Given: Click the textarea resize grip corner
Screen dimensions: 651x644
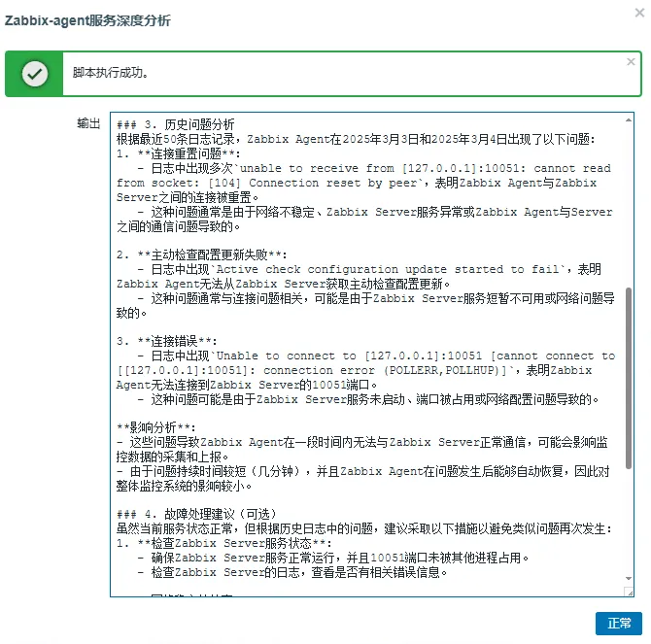Looking at the screenshot, I should coord(629,592).
